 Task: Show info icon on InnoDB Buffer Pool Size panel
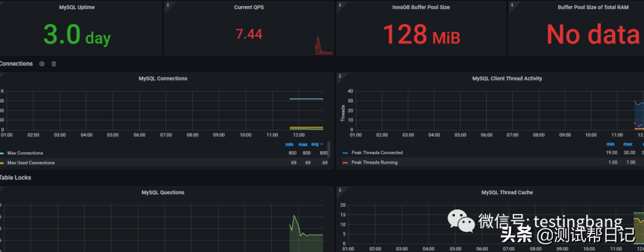(x=340, y=5)
